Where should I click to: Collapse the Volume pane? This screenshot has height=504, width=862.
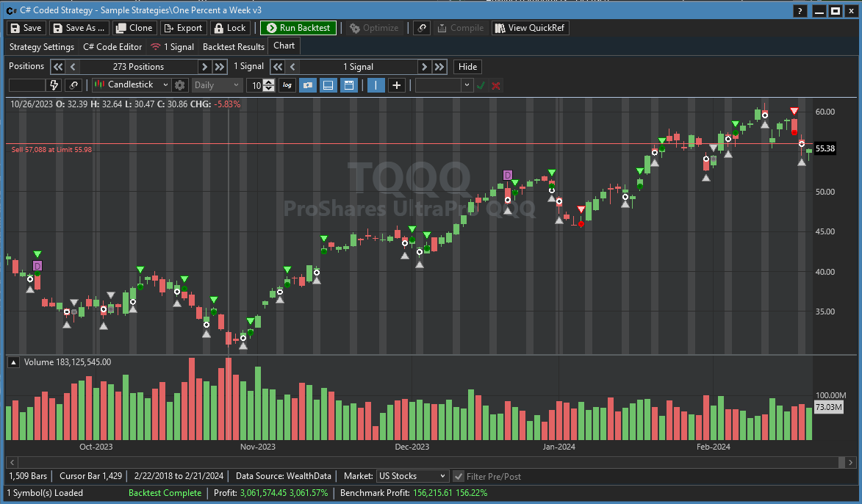[x=12, y=362]
